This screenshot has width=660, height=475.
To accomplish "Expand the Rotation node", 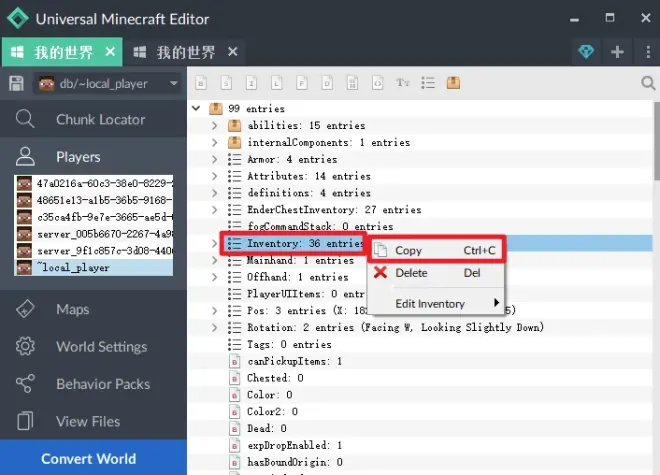I will tap(215, 327).
